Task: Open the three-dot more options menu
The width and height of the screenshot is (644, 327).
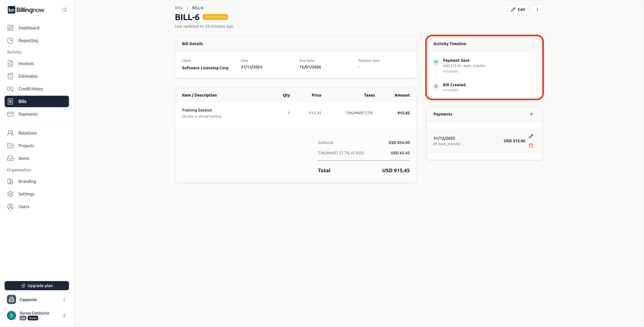Action: click(537, 10)
